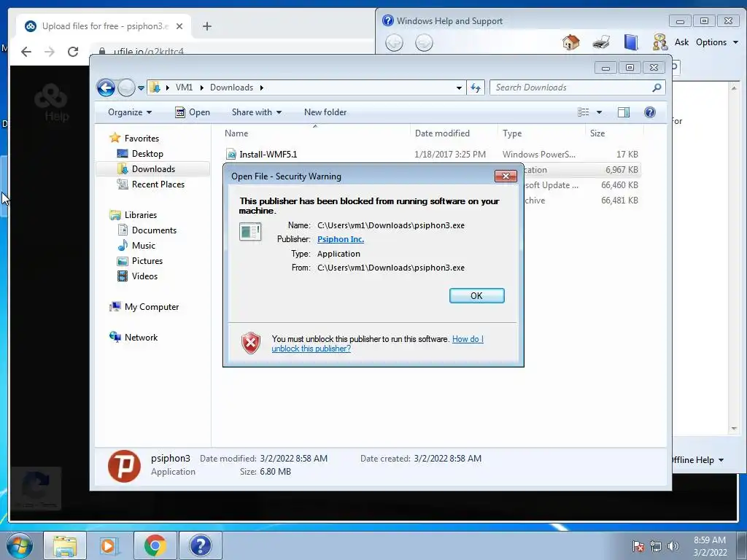Viewport: 747px width, 560px height.
Task: Open the Organize menu
Action: click(130, 112)
